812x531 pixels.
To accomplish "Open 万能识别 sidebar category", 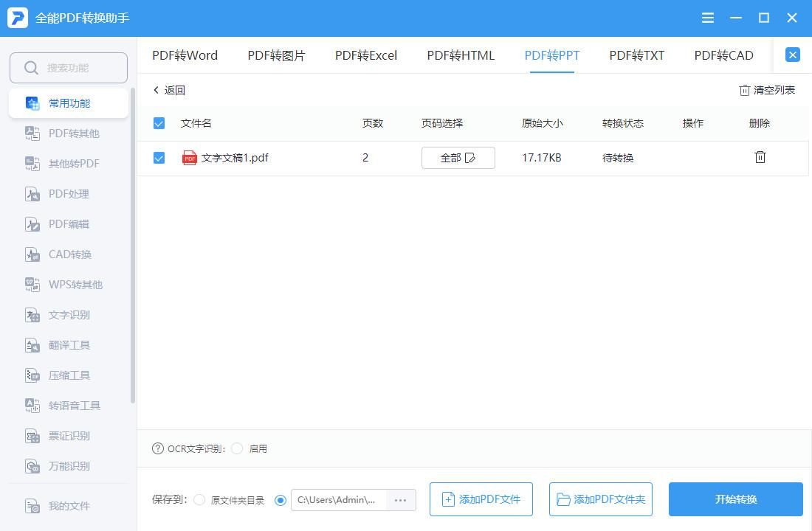I will point(69,466).
